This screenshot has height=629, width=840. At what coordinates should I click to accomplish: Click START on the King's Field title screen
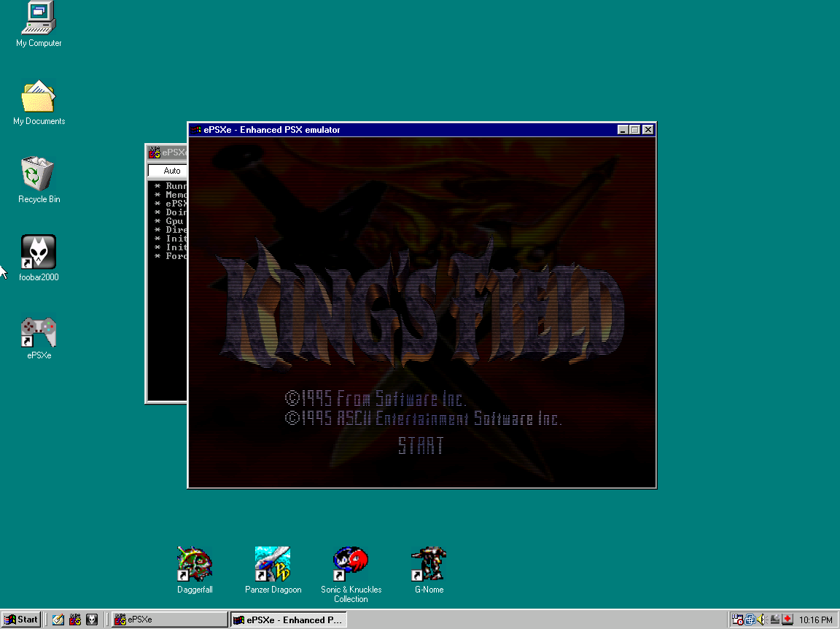(421, 446)
